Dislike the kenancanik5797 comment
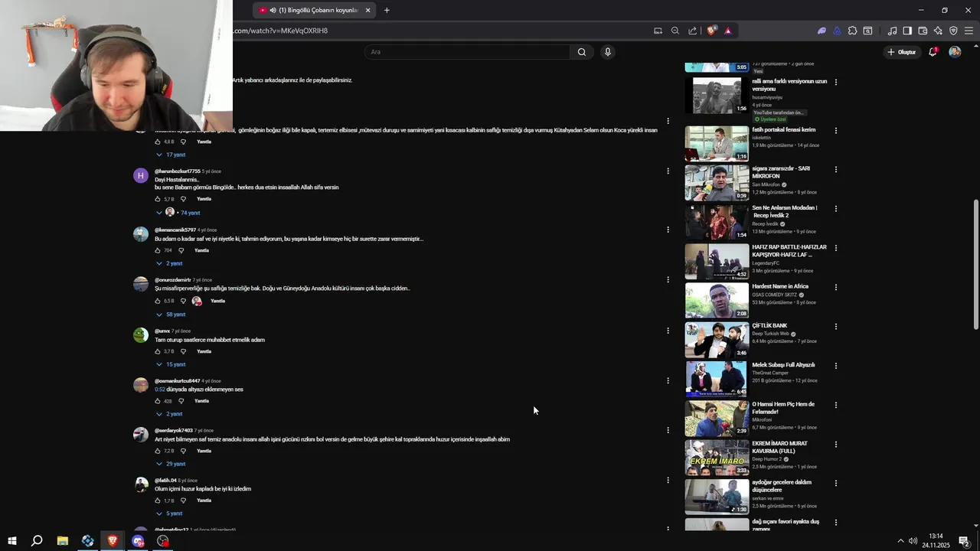The height and width of the screenshot is (551, 980). 181,250
